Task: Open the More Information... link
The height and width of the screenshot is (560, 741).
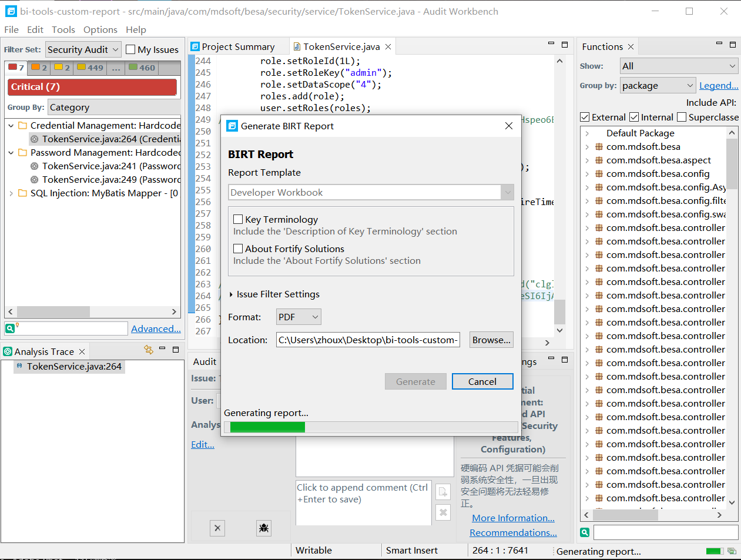Action: [x=513, y=518]
